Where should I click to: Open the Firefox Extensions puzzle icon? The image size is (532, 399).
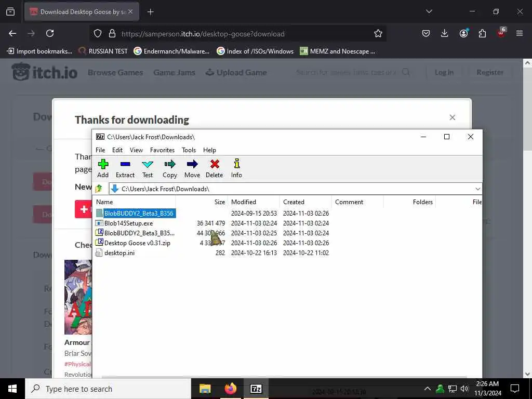click(482, 33)
